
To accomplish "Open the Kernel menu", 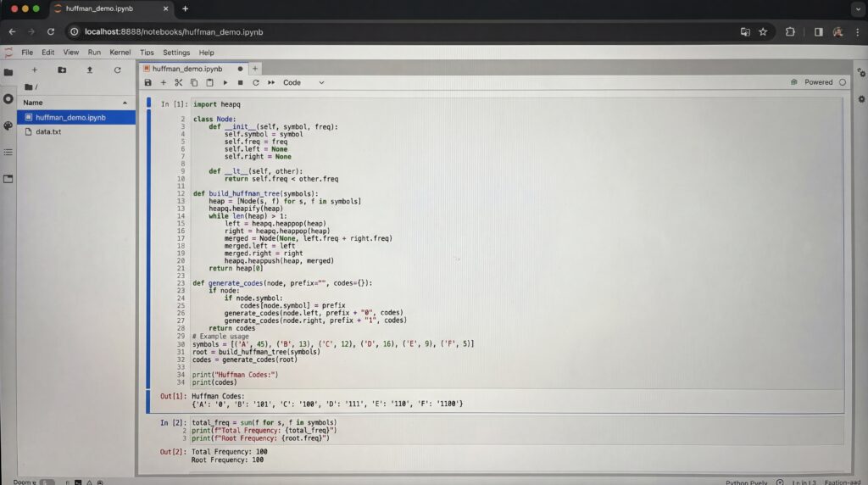I will pyautogui.click(x=120, y=53).
